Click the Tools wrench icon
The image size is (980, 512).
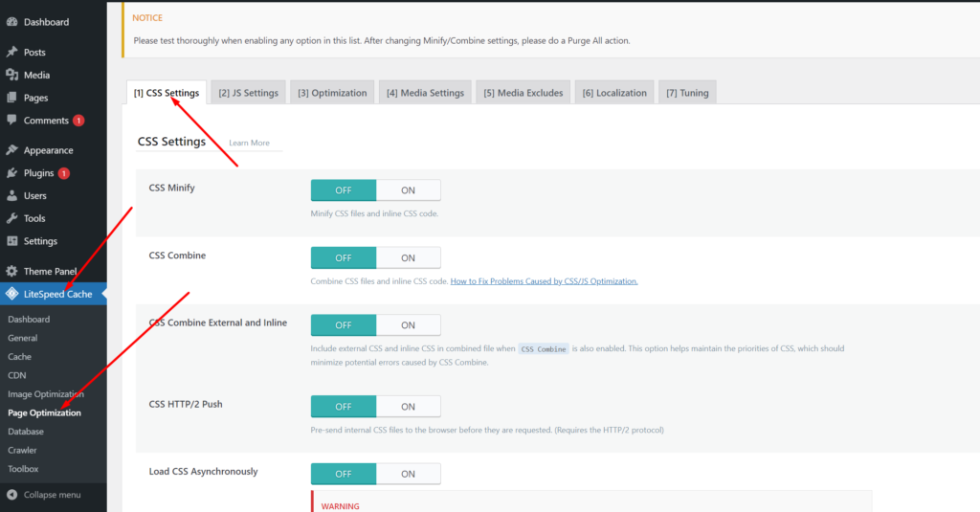tap(11, 218)
